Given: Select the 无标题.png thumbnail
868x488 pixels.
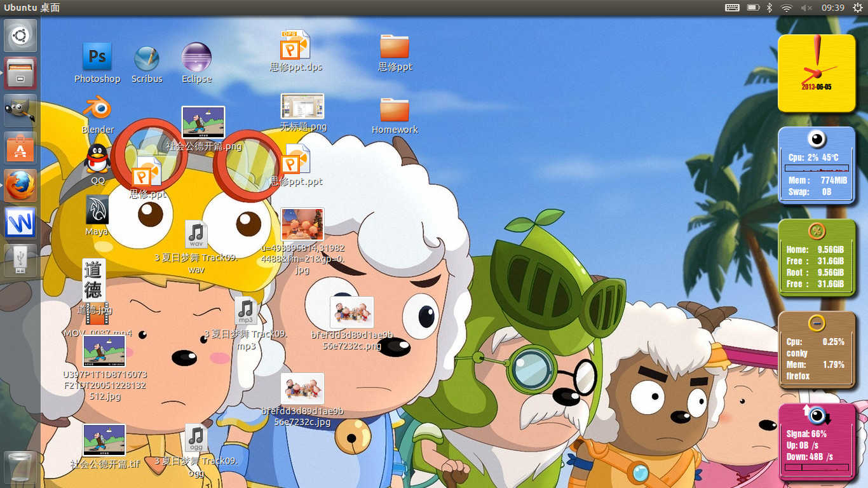Looking at the screenshot, I should (302, 106).
